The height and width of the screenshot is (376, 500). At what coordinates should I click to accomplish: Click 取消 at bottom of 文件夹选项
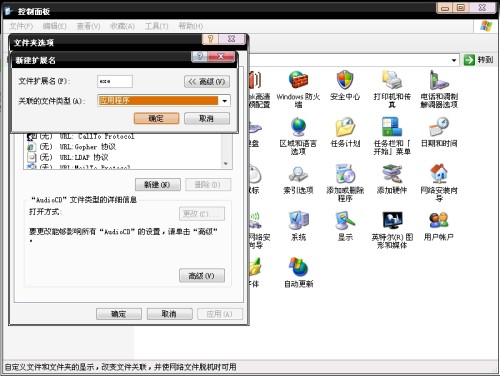click(x=169, y=314)
